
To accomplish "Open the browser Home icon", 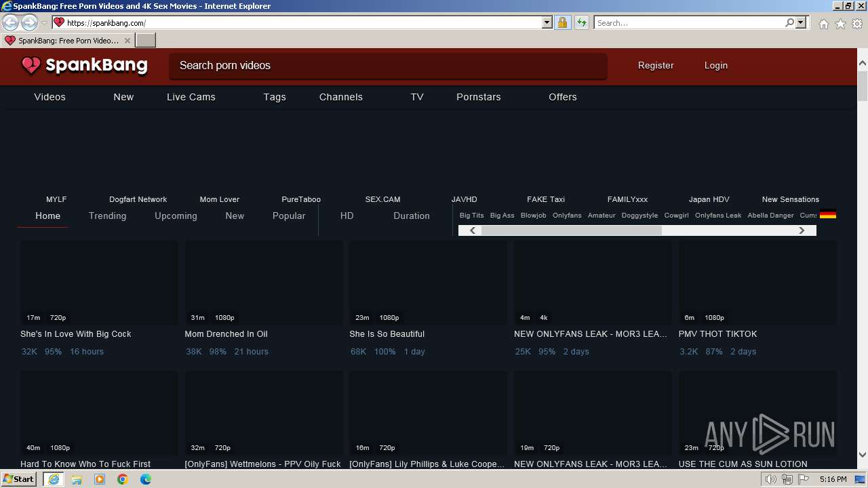I will pyautogui.click(x=823, y=24).
